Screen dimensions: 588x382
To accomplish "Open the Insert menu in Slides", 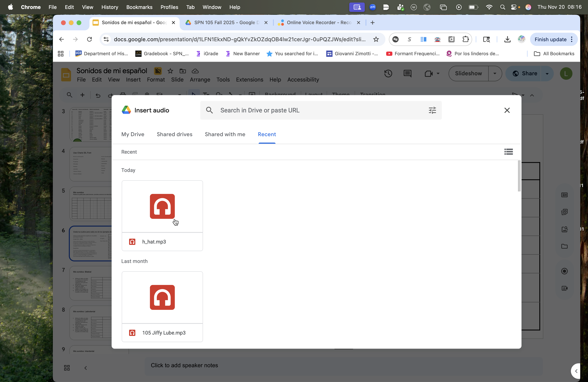I will pyautogui.click(x=133, y=80).
